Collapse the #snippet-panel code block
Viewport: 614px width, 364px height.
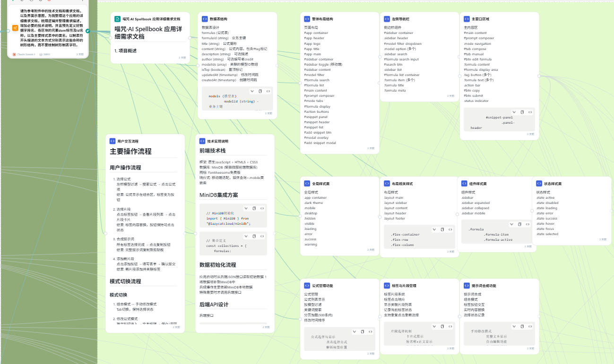coord(514,112)
